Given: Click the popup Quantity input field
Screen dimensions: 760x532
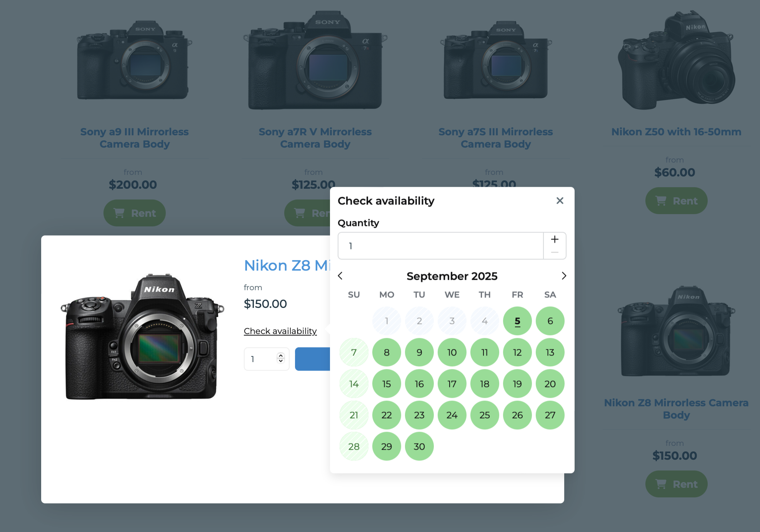Looking at the screenshot, I should tap(440, 246).
